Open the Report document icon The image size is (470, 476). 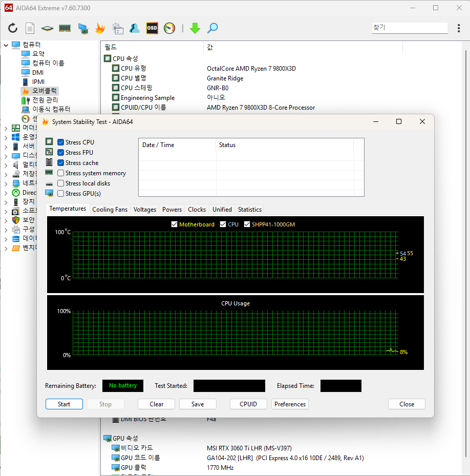[30, 28]
